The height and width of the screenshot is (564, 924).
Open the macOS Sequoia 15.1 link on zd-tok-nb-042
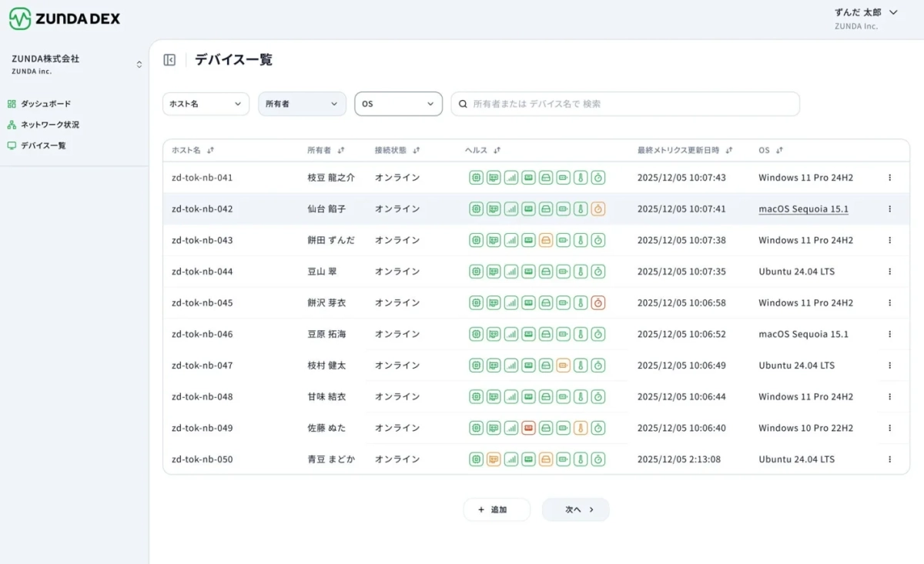pyautogui.click(x=803, y=209)
